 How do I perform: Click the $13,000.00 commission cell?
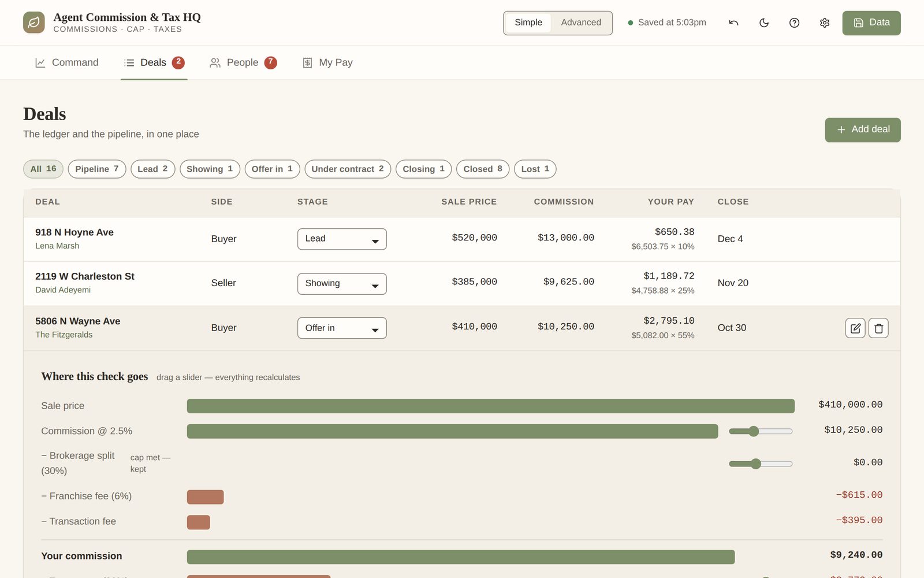pos(566,238)
